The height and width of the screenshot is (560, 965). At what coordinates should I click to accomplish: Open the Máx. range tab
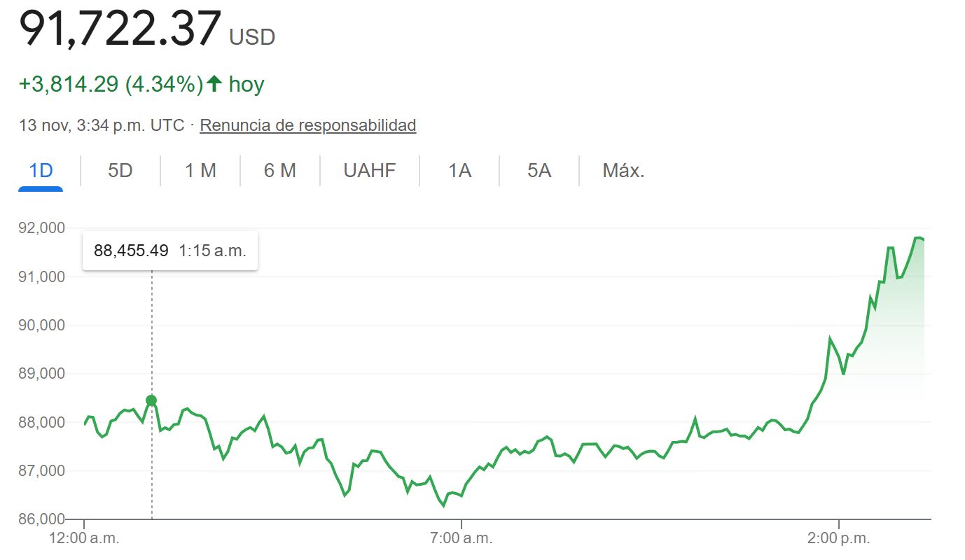(623, 170)
